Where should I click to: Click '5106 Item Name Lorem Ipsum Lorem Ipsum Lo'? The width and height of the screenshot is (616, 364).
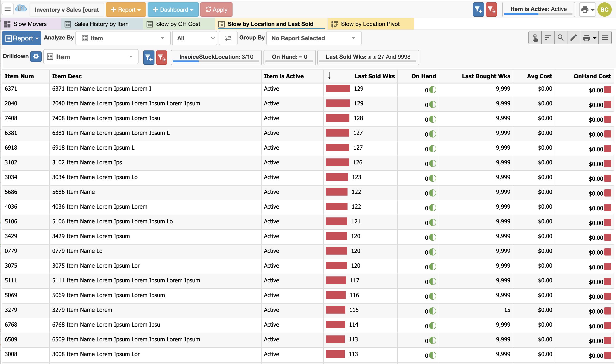(x=112, y=221)
